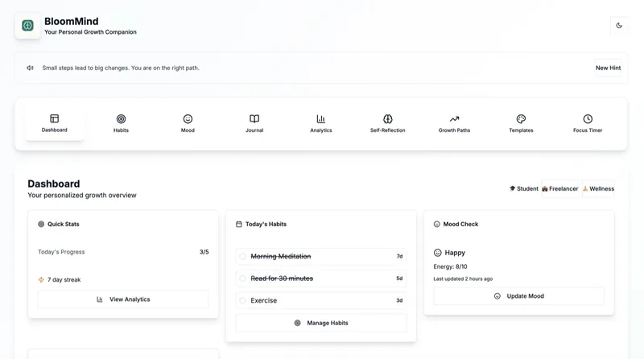This screenshot has width=644, height=359.
Task: Click the 'Today's Progress' label
Action: [61, 252]
